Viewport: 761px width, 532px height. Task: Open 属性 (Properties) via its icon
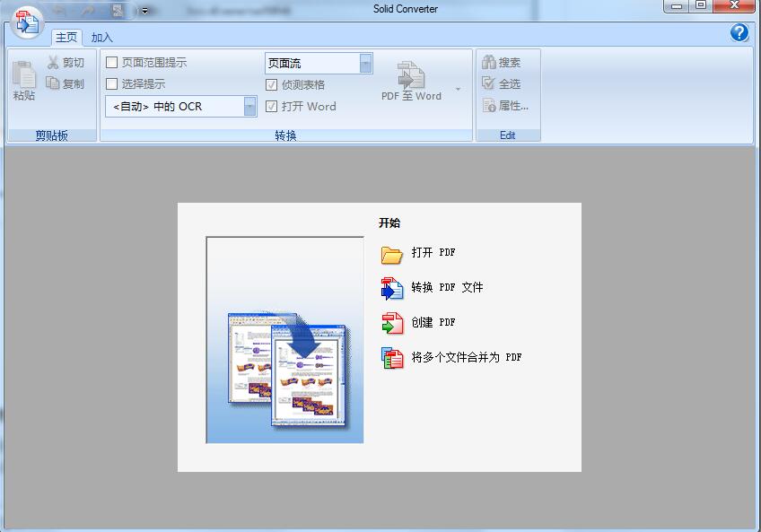(489, 104)
